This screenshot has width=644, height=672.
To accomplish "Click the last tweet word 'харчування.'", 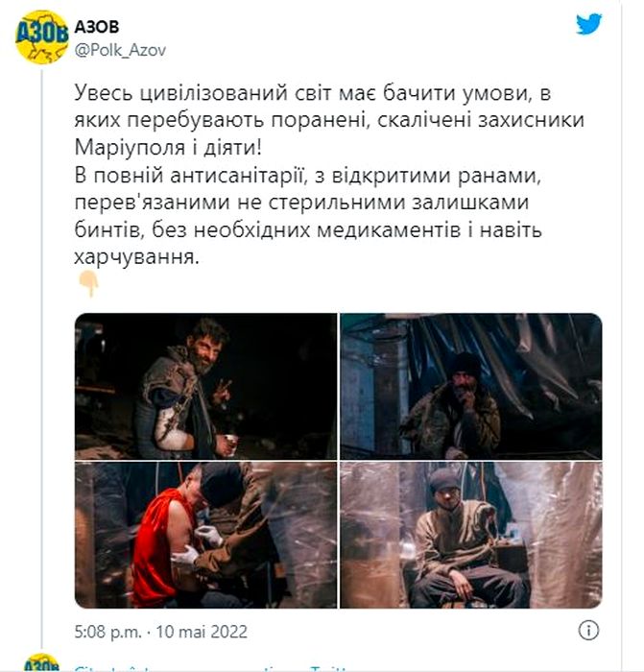I will pyautogui.click(x=137, y=258).
